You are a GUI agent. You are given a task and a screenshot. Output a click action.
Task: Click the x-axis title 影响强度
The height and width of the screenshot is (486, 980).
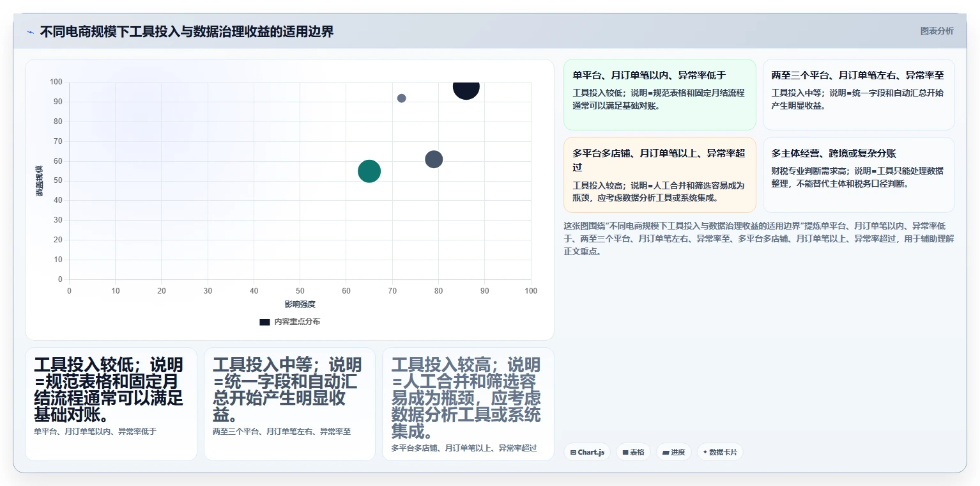[300, 304]
